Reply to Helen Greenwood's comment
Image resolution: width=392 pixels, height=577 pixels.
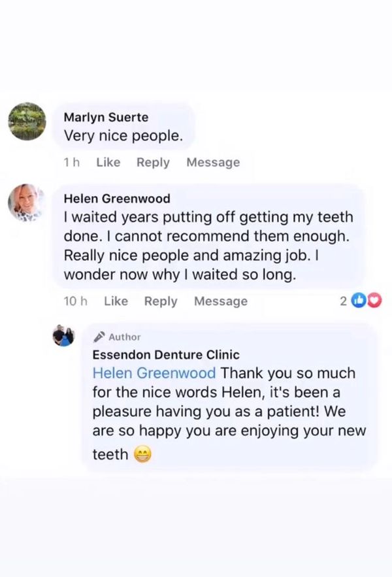(161, 301)
